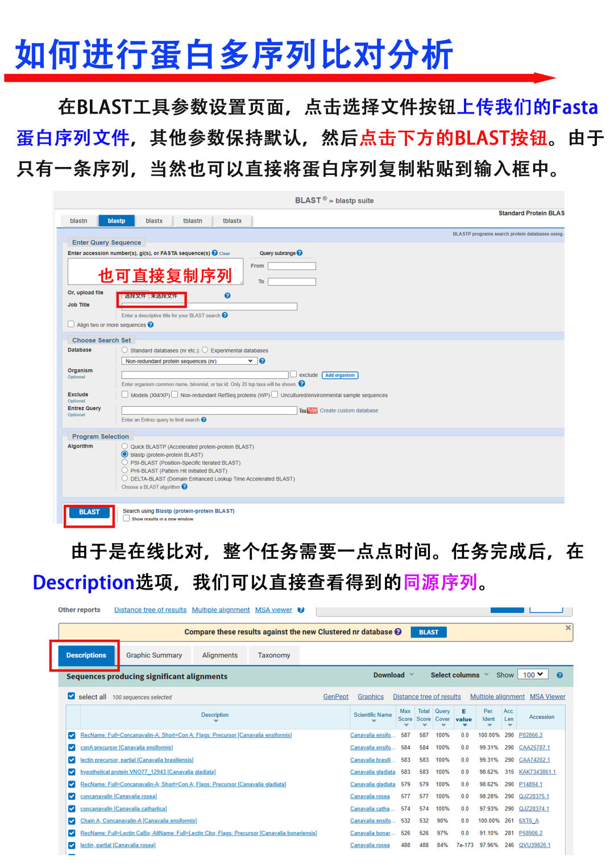
Task: Open the Descriptions tab
Action: click(x=86, y=655)
